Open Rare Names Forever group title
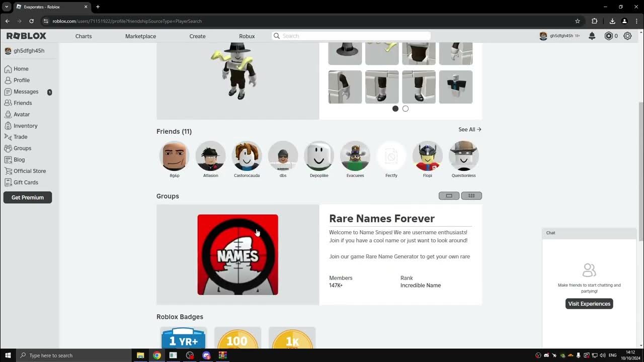The image size is (644, 362). (382, 219)
